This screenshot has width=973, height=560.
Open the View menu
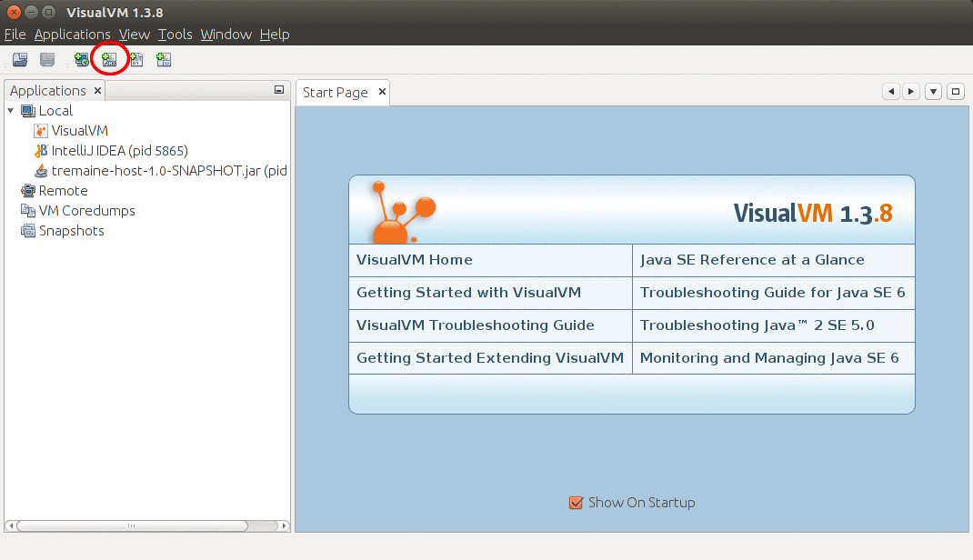[x=134, y=35]
